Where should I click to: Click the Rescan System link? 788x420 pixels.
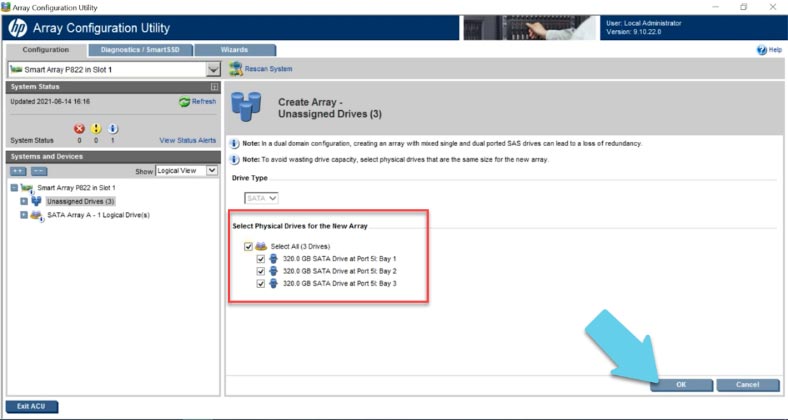pos(268,69)
